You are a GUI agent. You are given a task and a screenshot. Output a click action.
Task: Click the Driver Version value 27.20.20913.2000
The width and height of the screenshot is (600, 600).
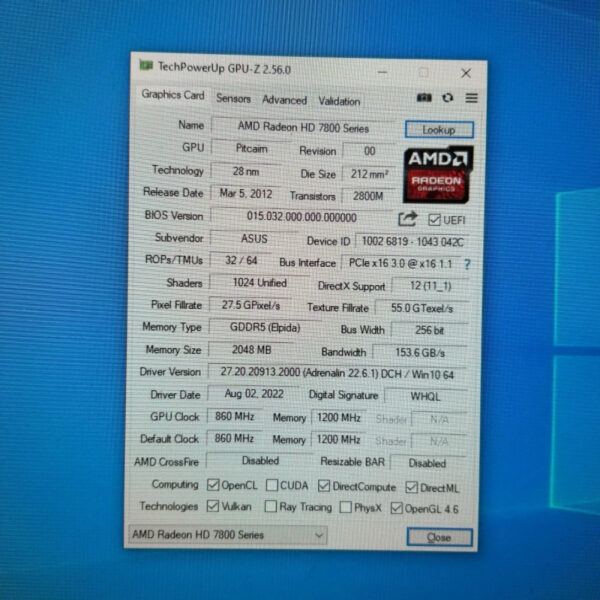[x=337, y=373]
